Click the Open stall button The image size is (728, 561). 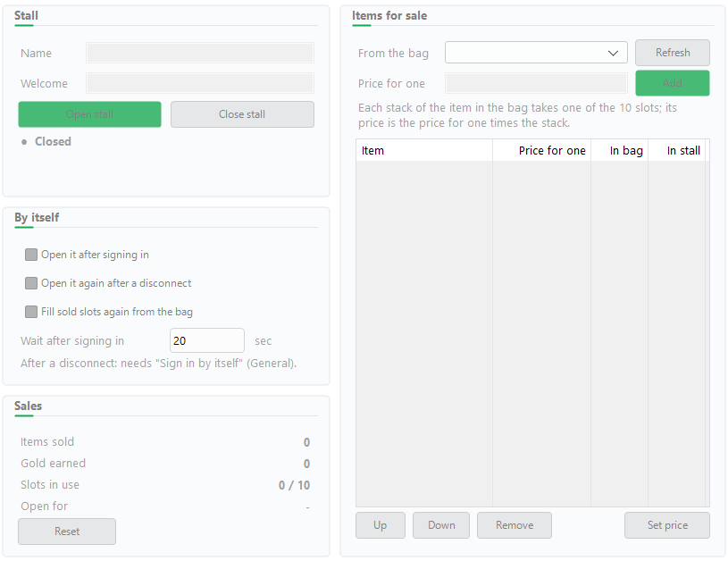(x=89, y=114)
